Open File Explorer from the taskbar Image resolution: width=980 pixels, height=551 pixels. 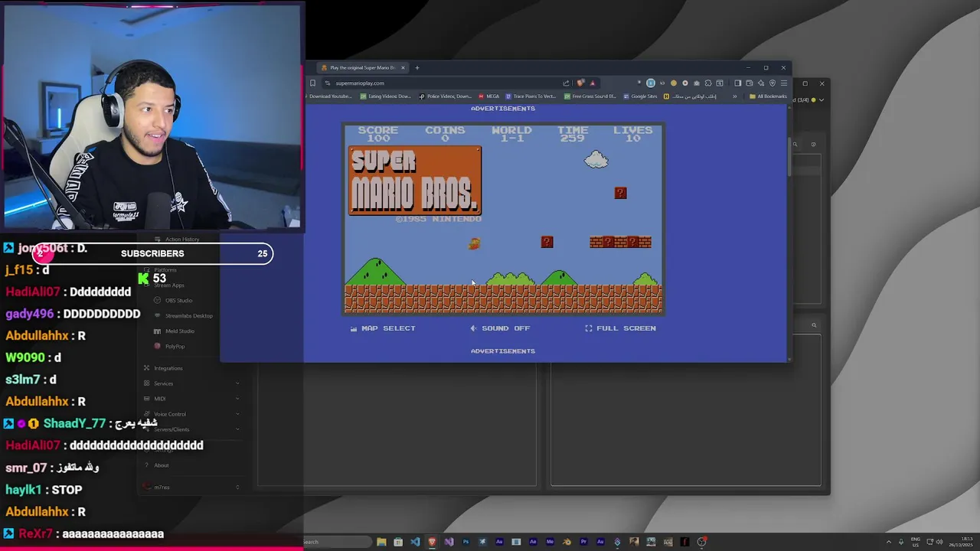381,542
